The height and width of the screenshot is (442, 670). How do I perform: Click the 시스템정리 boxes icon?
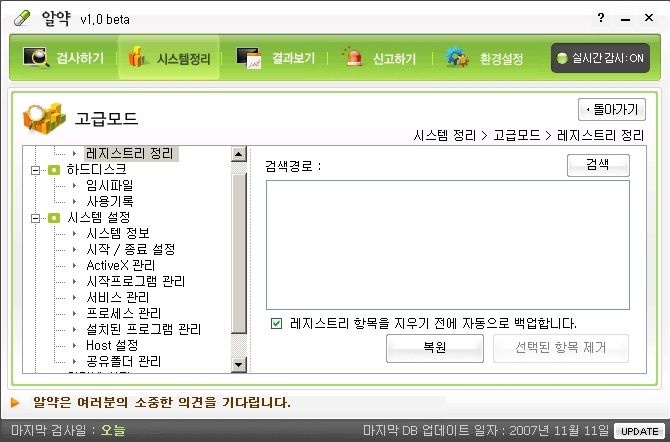point(137,57)
